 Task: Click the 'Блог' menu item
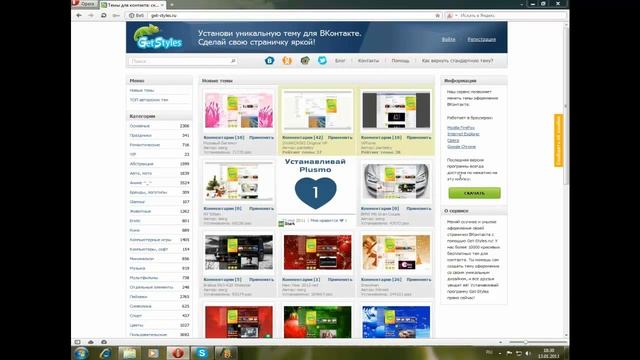340,61
